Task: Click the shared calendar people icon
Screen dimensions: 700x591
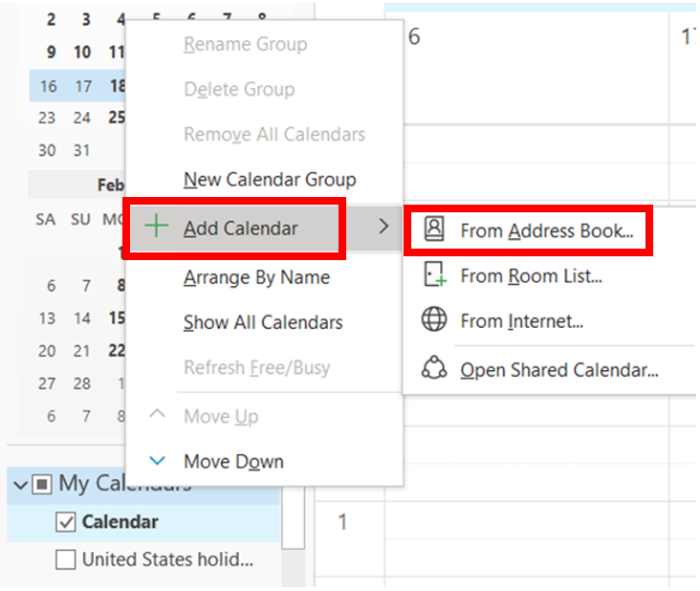Action: tap(434, 368)
